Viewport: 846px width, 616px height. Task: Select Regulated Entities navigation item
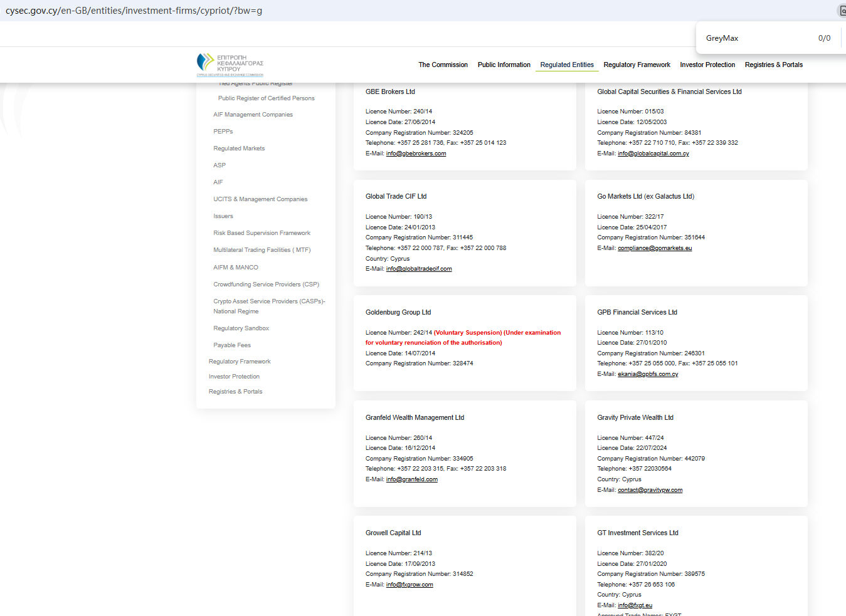pyautogui.click(x=567, y=65)
